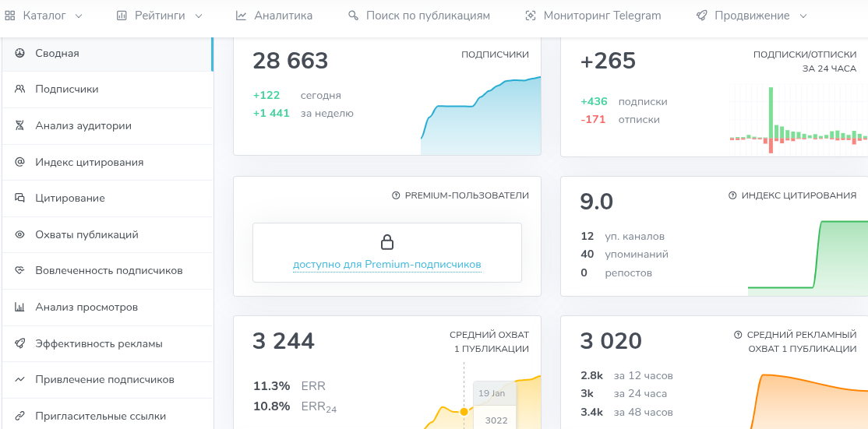
Task: Click the blue subscribers growth chart
Action: coord(481,116)
